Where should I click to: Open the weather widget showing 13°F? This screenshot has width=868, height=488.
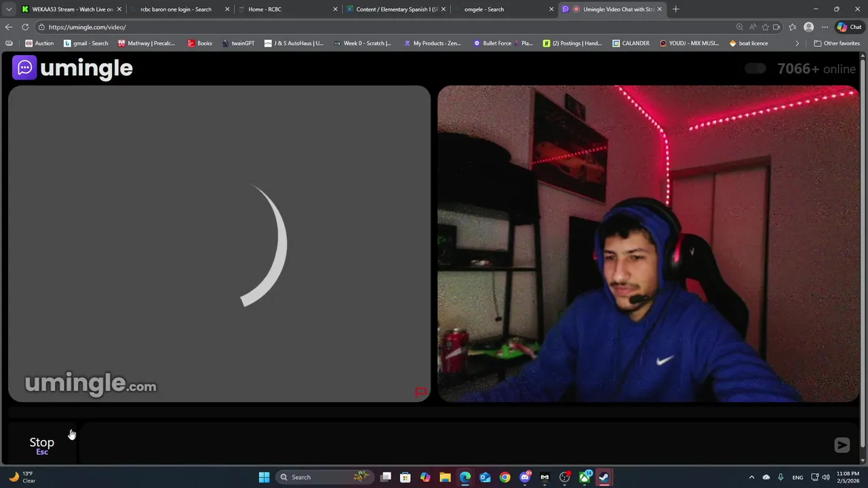tap(22, 477)
